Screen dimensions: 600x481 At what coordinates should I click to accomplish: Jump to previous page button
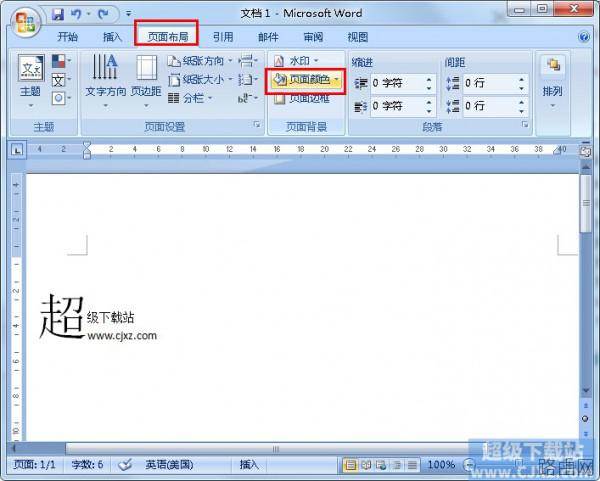pyautogui.click(x=585, y=405)
